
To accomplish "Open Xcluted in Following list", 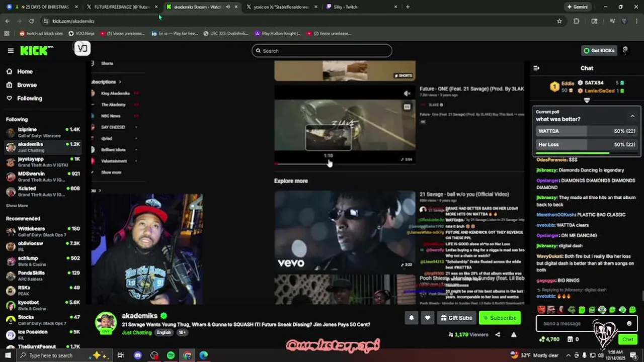I will [43, 191].
